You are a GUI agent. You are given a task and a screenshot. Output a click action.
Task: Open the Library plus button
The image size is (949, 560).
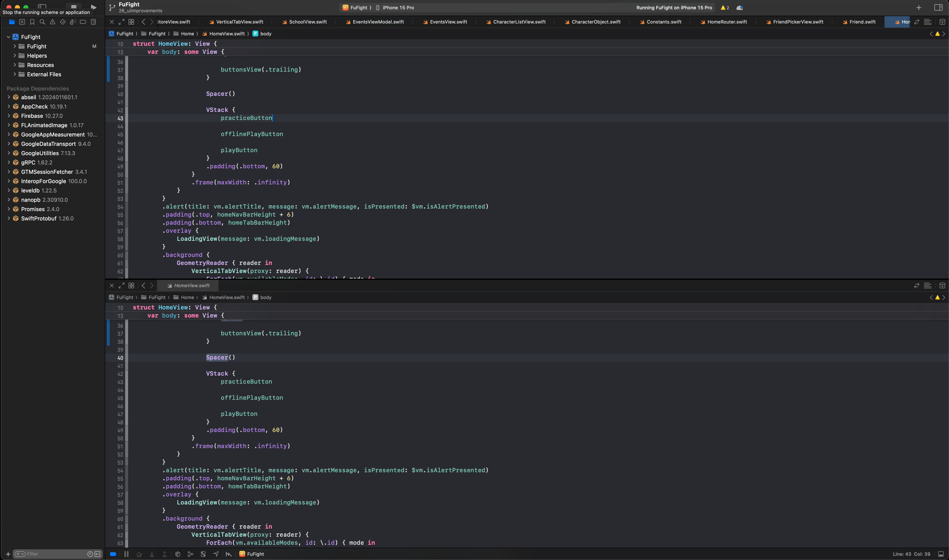919,8
